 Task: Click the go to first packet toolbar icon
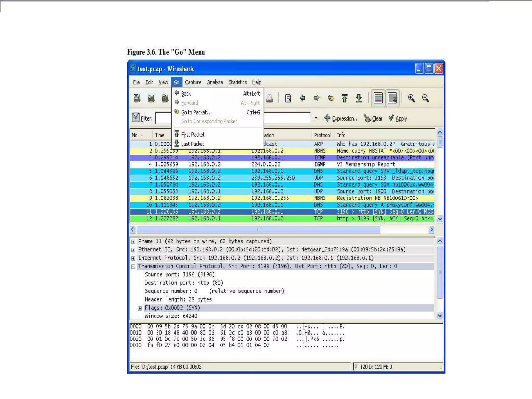[x=345, y=98]
